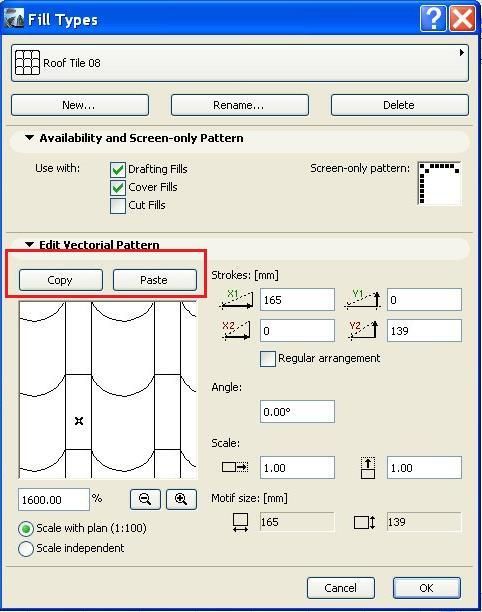Click the vertical scale icon
Screen dimensions: 482x612
[368, 468]
